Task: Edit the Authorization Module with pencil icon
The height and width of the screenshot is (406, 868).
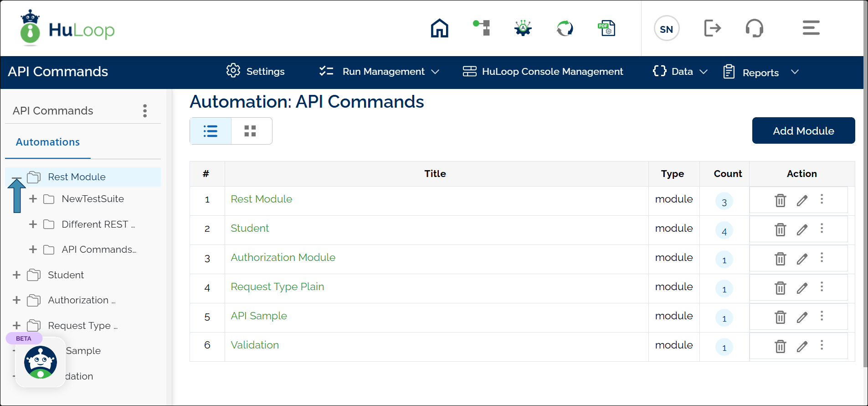Action: pyautogui.click(x=802, y=259)
